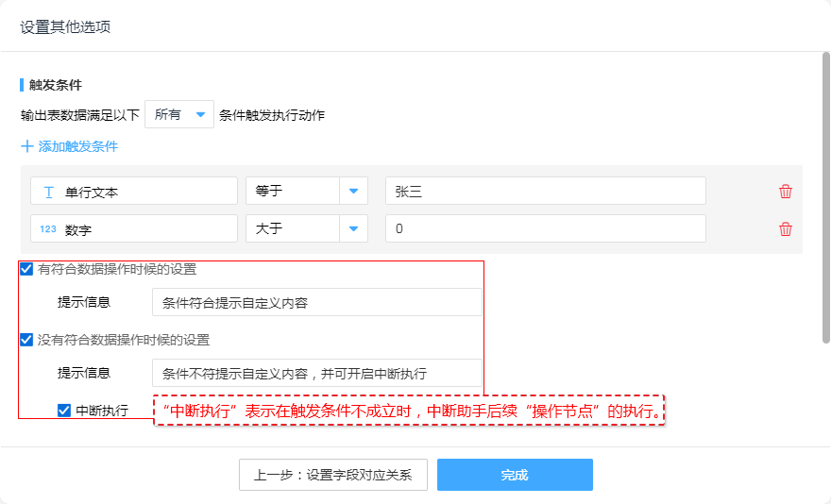Click the 条件不符提示 message input field
The height and width of the screenshot is (504, 831).
[x=316, y=373]
